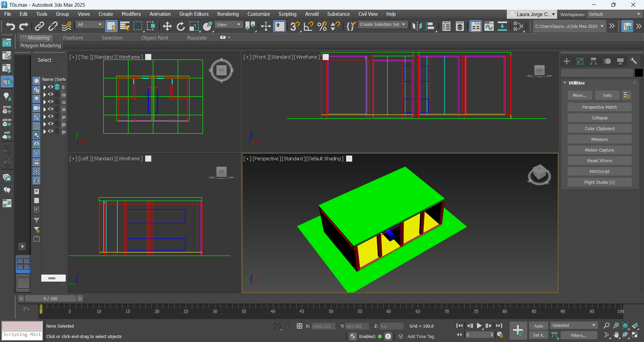644x342 pixels.
Task: Click the Undo arrow icon
Action: [10, 26]
